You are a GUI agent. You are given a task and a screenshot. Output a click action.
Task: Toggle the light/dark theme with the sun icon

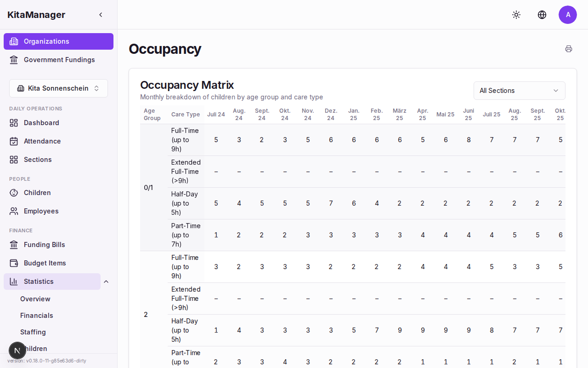click(516, 15)
